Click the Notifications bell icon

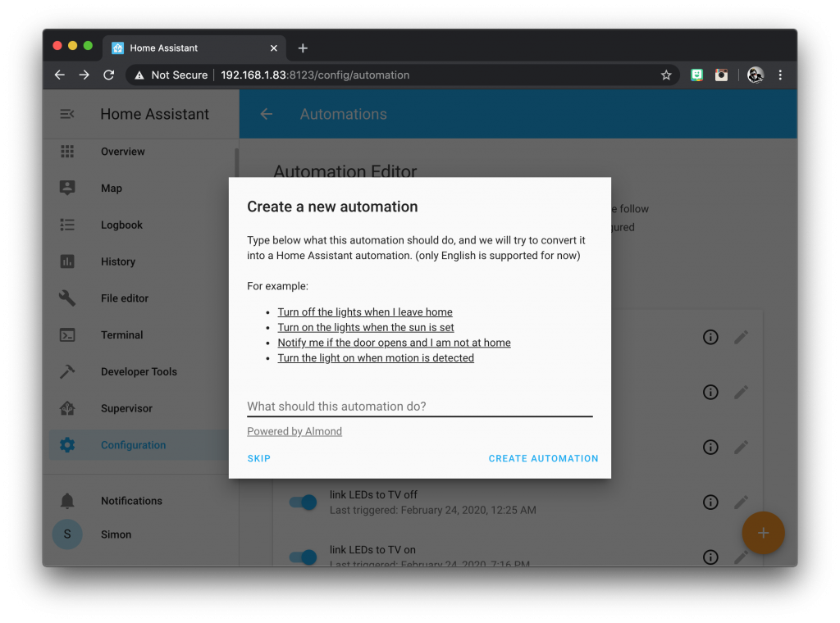[x=67, y=500]
